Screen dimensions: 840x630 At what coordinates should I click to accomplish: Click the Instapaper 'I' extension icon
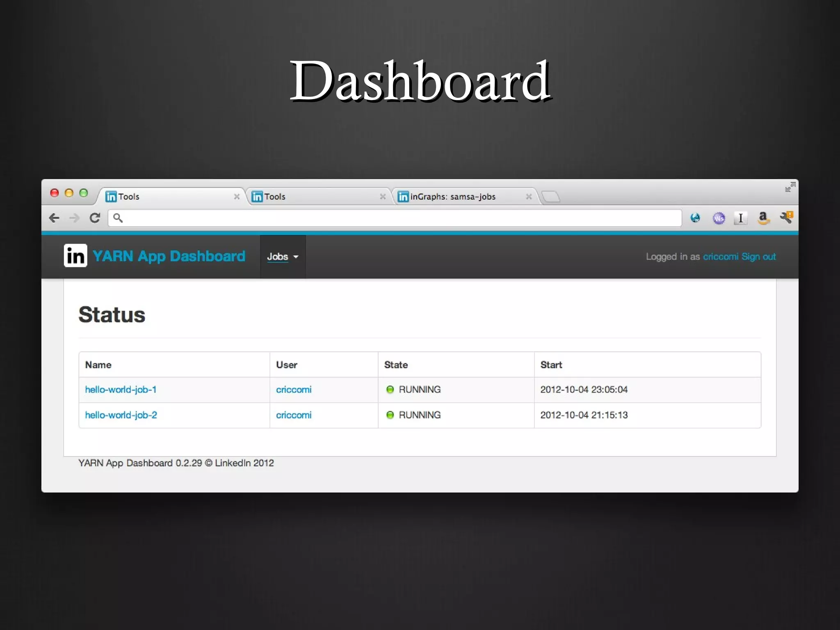click(x=740, y=218)
